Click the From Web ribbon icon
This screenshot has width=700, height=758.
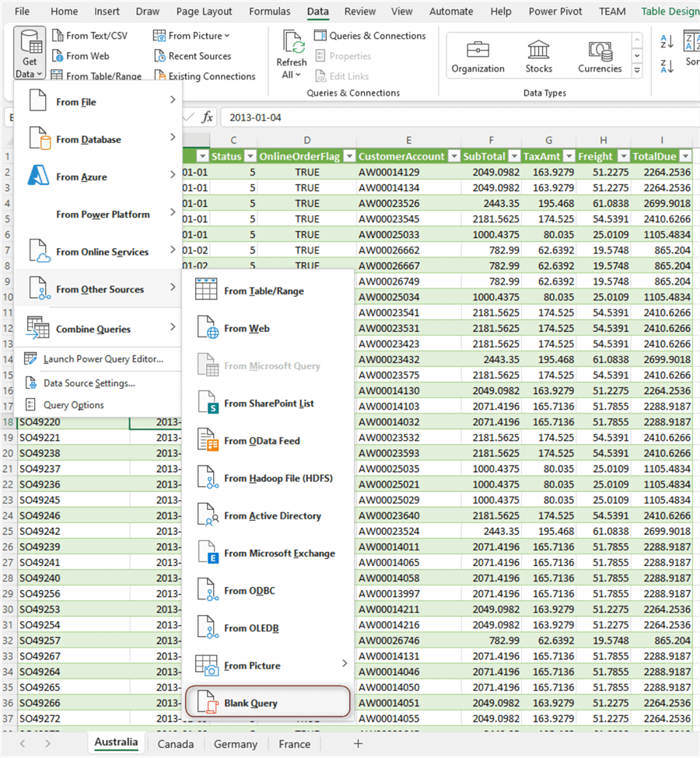[x=80, y=55]
